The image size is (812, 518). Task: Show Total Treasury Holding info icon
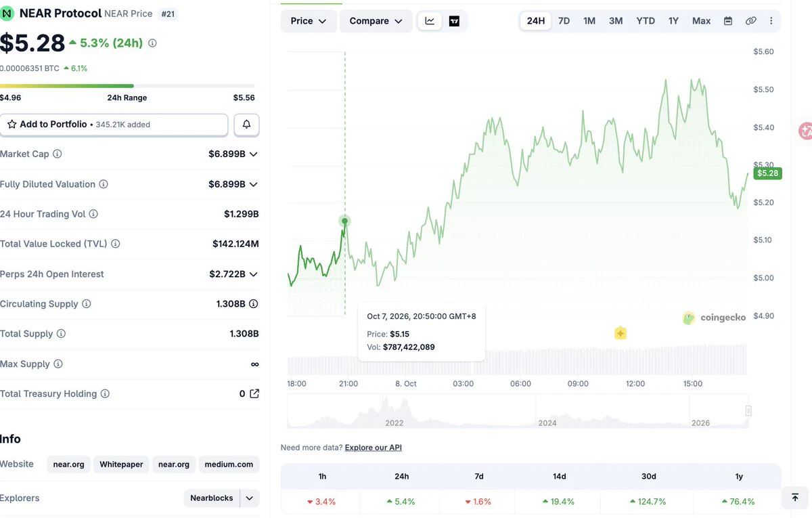tap(105, 393)
